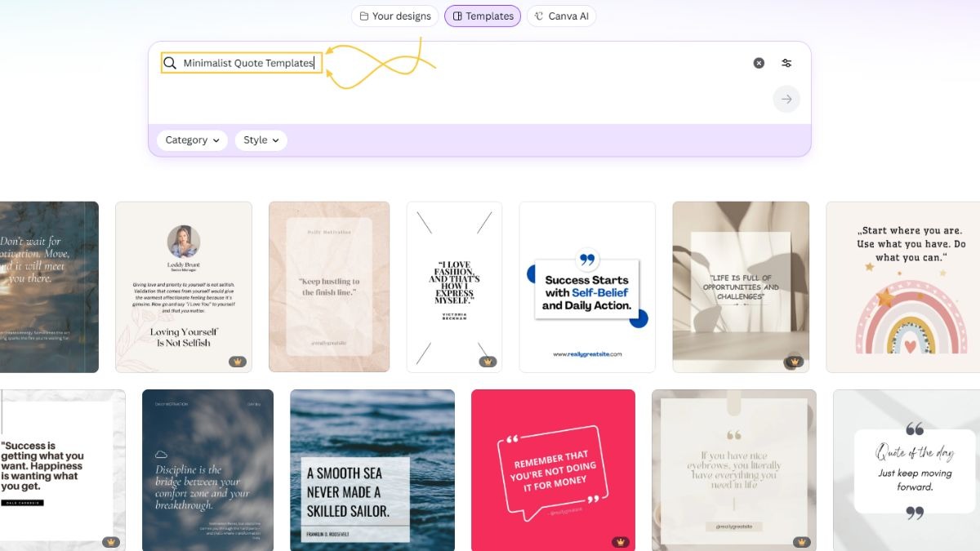Open the Category dropdown
The image size is (980, 551).
coord(192,140)
